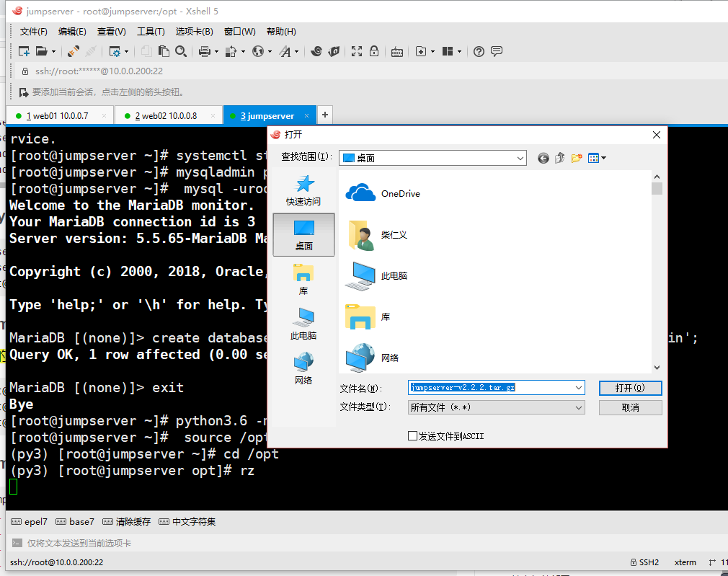Click the layout arrangement icon

pos(448,51)
